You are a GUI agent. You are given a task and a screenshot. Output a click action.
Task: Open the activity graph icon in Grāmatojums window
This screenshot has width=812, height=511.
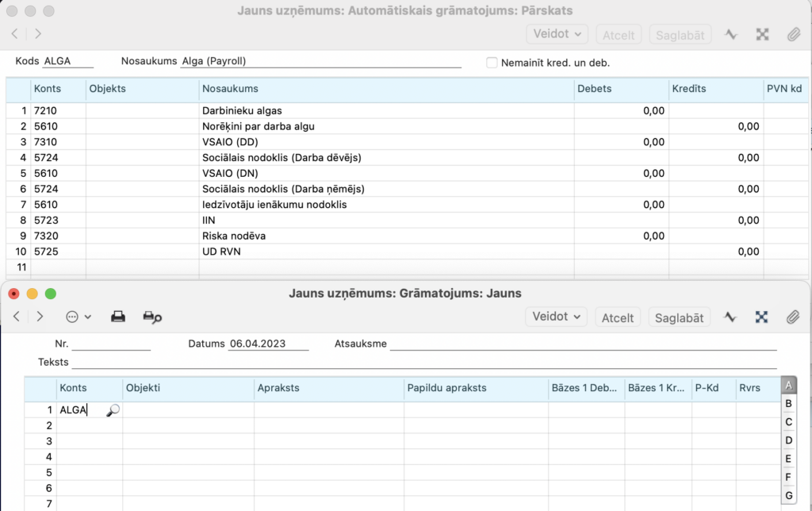coord(730,317)
